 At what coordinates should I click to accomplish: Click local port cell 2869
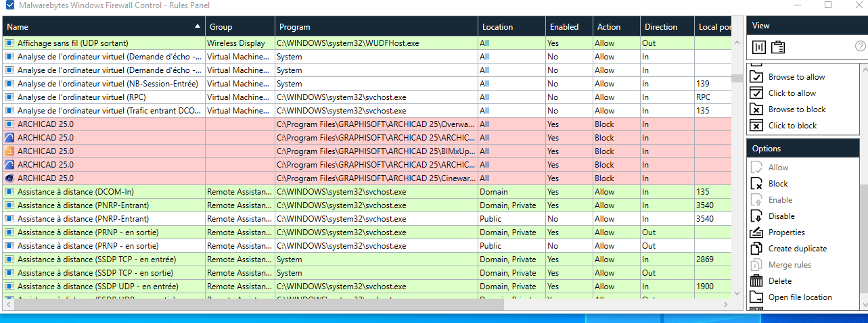click(x=713, y=259)
